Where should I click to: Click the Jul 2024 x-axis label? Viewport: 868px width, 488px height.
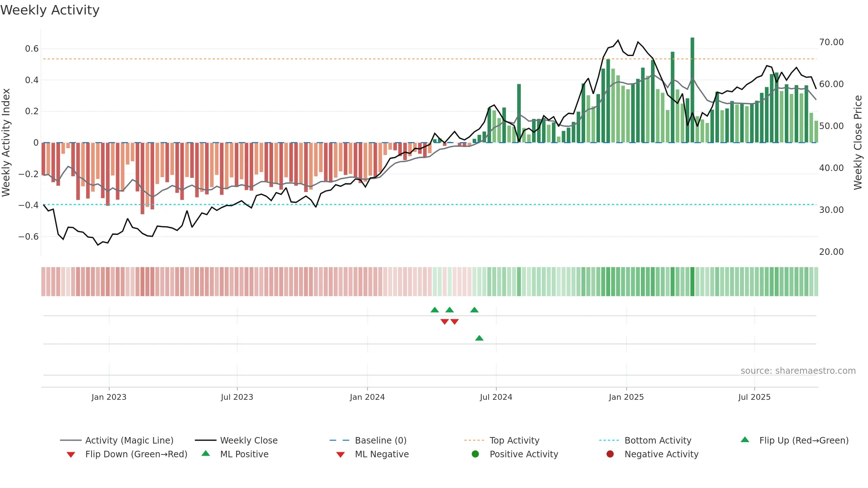click(x=496, y=397)
